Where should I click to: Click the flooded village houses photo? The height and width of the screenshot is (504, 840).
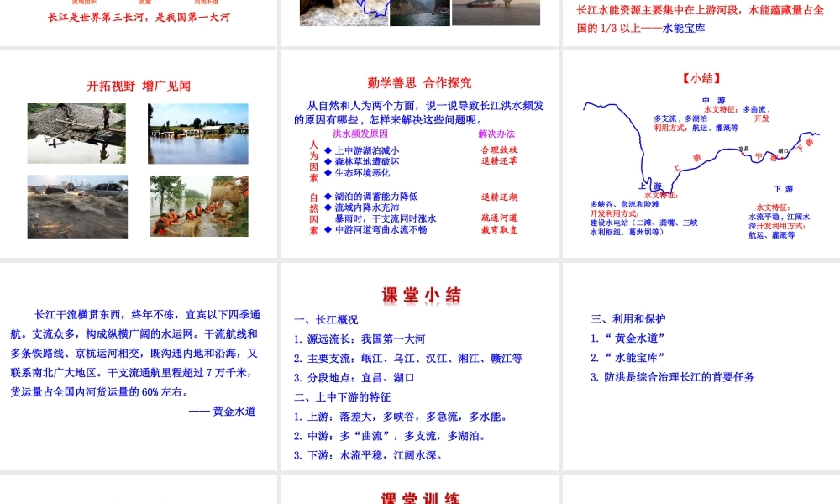click(198, 134)
